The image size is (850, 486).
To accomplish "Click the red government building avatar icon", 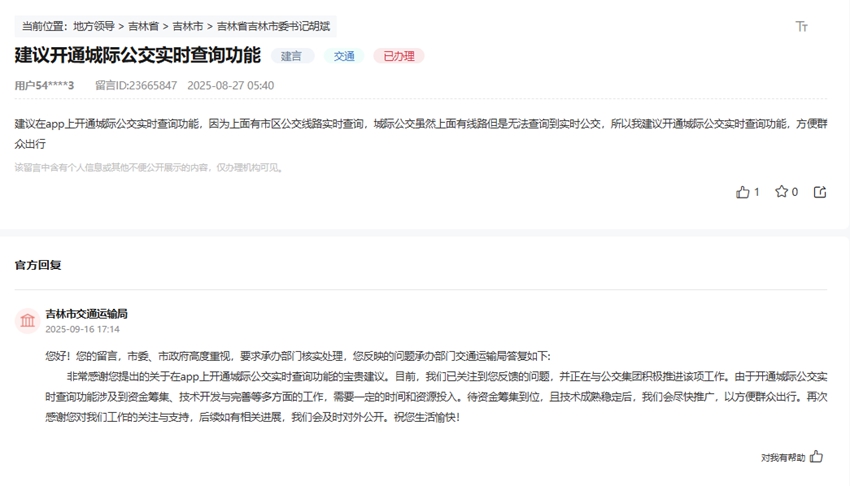I will pos(27,320).
